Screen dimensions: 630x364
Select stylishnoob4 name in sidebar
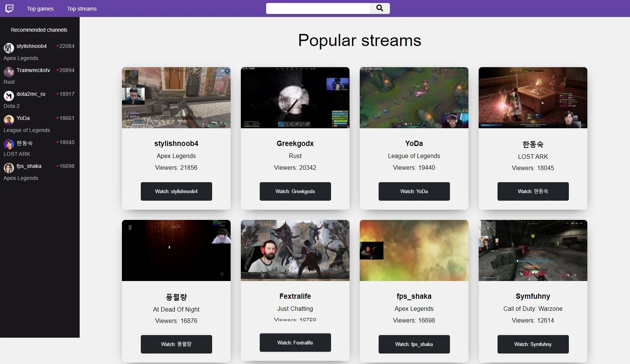coord(32,46)
